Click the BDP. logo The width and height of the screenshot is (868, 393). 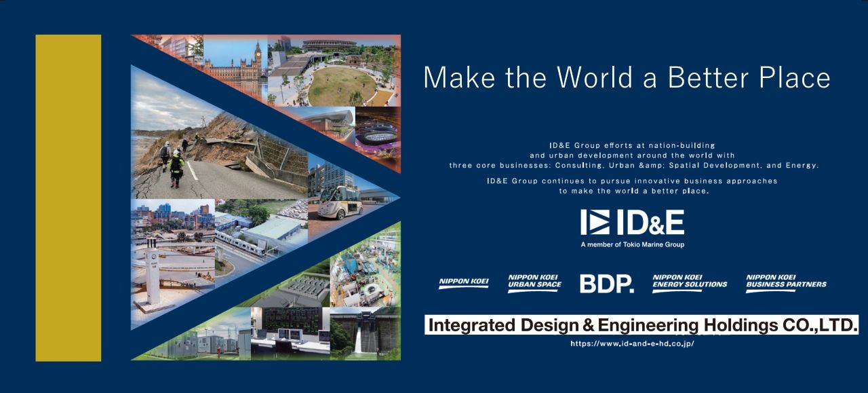pos(606,284)
